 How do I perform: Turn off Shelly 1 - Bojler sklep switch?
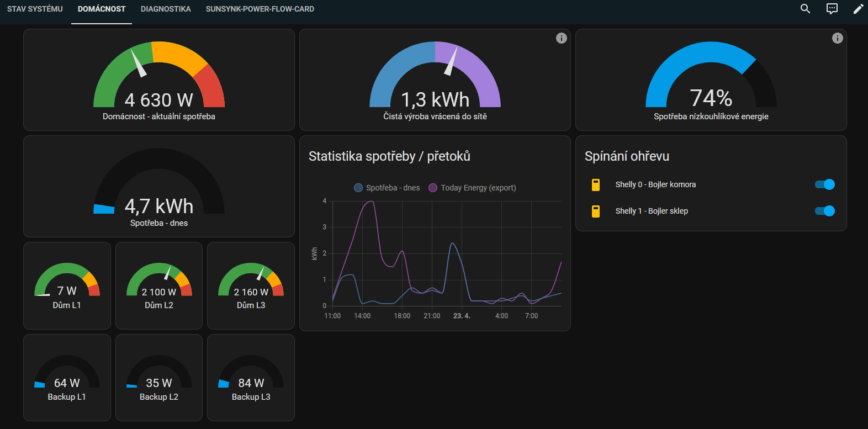(824, 211)
